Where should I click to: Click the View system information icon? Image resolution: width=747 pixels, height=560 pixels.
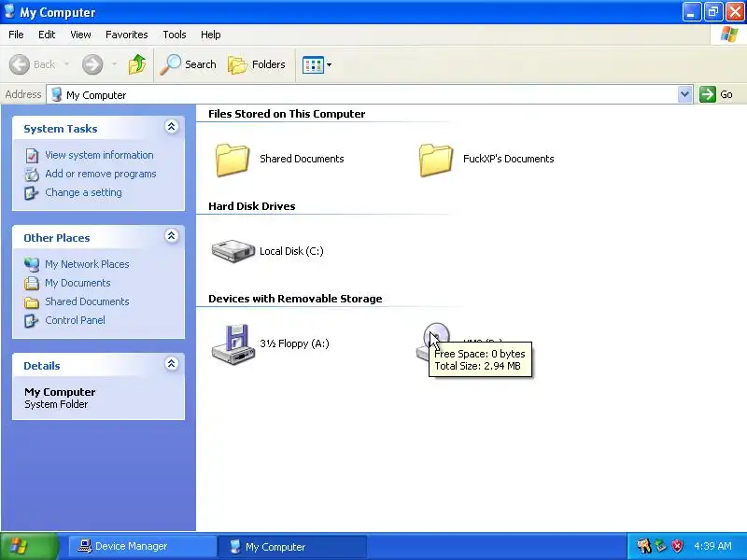pos(32,155)
